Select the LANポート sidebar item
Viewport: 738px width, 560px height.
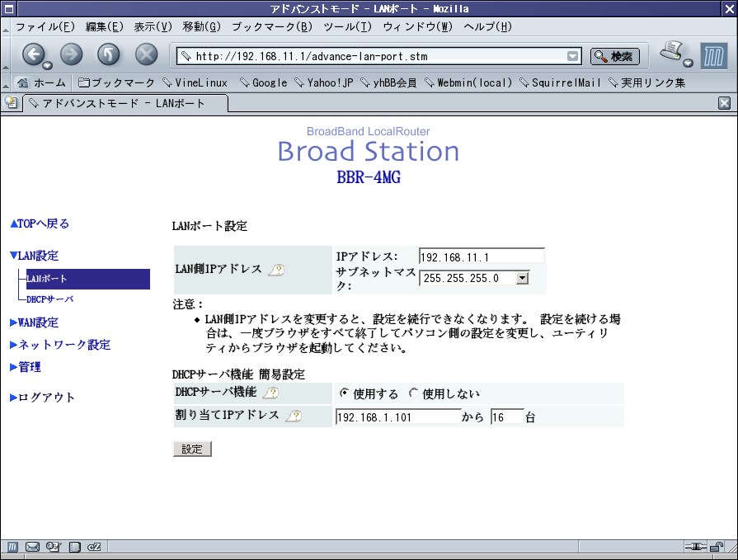pyautogui.click(x=88, y=279)
